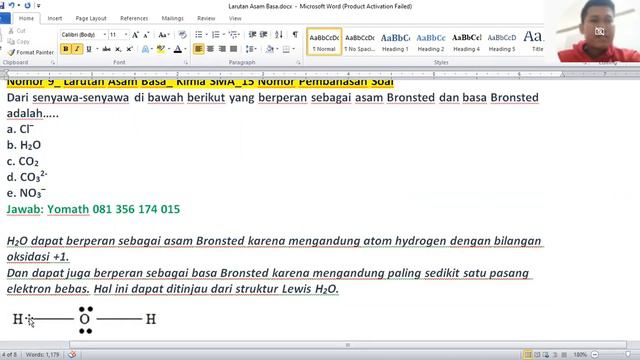Open the References tab

pyautogui.click(x=134, y=18)
